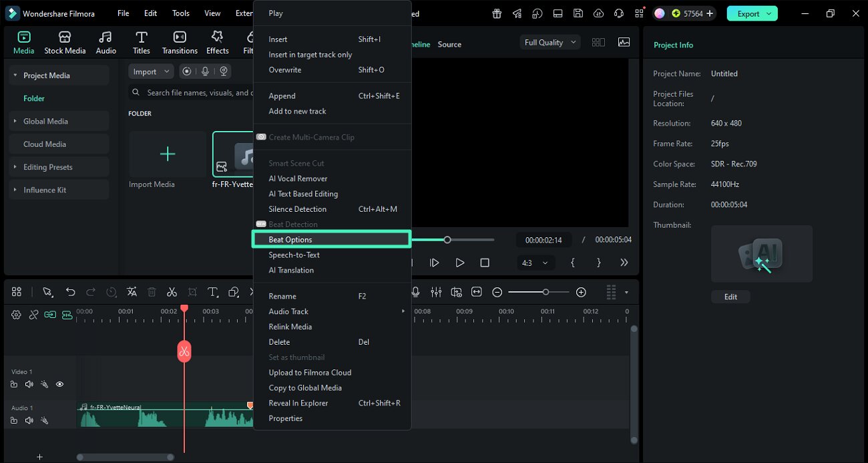Click the save project floppy icon

(578, 13)
